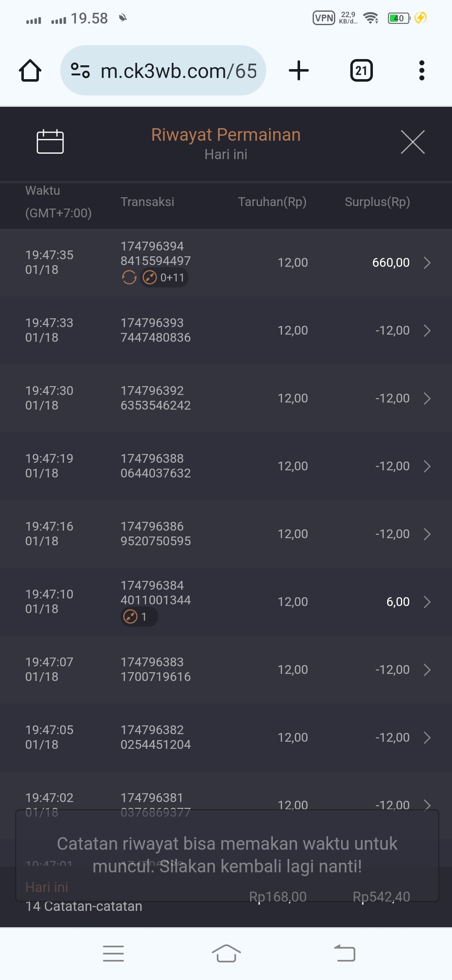The height and width of the screenshot is (980, 452).
Task: Open the calendar date picker icon
Action: point(50,142)
